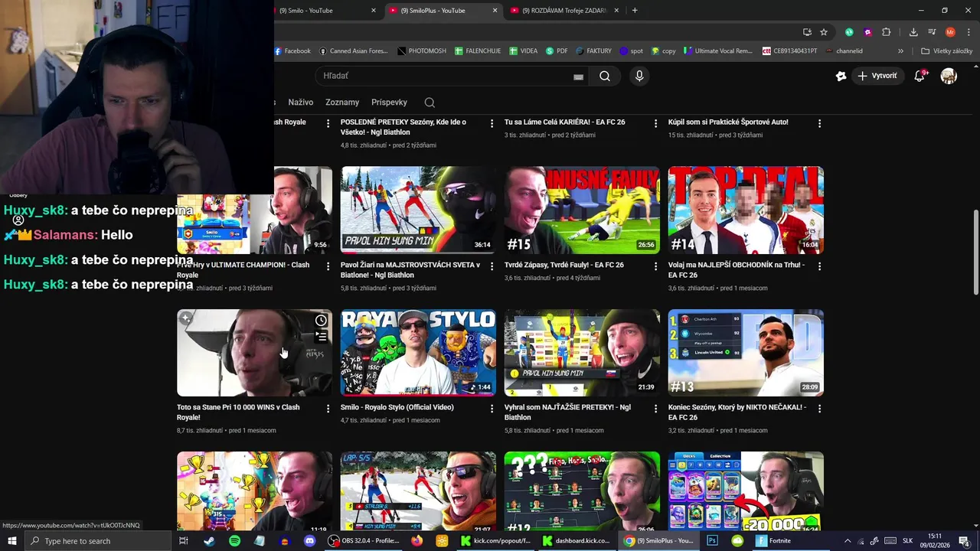Viewport: 980px width, 551px height.
Task: Switch to ROZDÁVAM Trofeje browser tab
Action: [565, 11]
